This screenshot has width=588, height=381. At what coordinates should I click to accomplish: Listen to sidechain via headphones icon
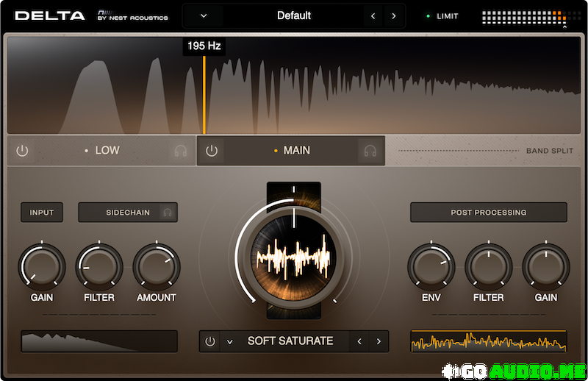coord(168,213)
